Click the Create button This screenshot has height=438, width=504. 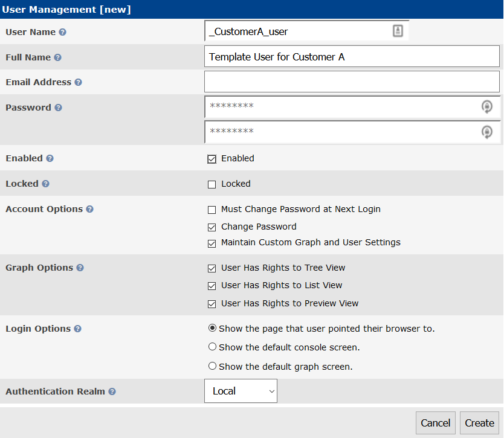480,423
